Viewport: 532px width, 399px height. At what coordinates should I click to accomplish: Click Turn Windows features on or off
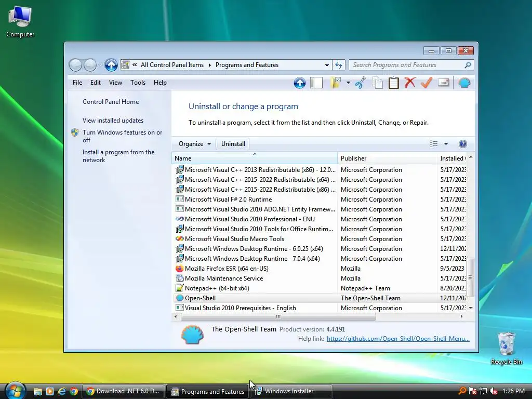122,136
